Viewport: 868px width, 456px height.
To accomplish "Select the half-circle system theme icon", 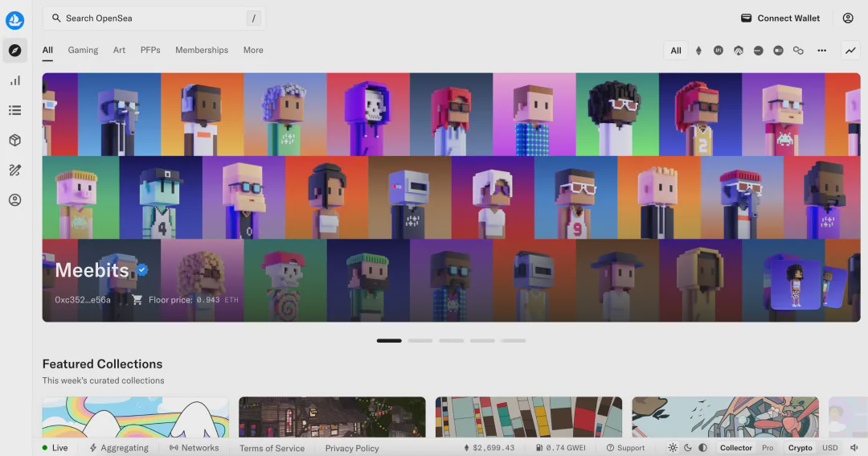I will pos(702,448).
